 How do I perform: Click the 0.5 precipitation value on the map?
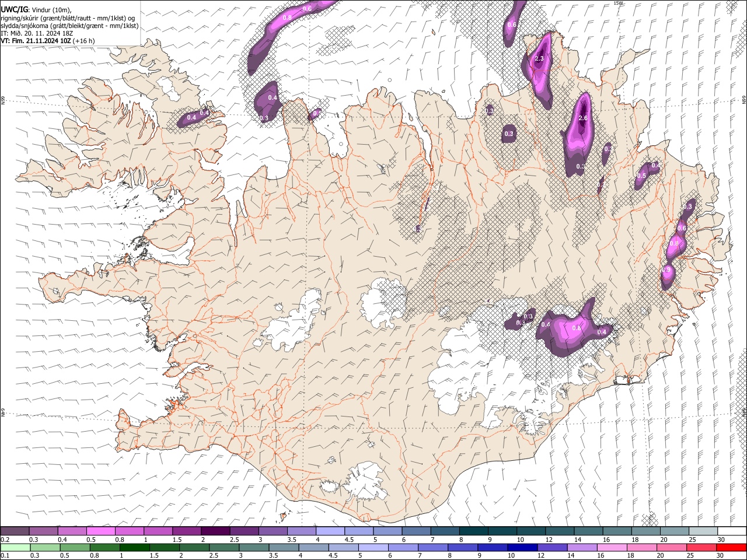(x=641, y=176)
